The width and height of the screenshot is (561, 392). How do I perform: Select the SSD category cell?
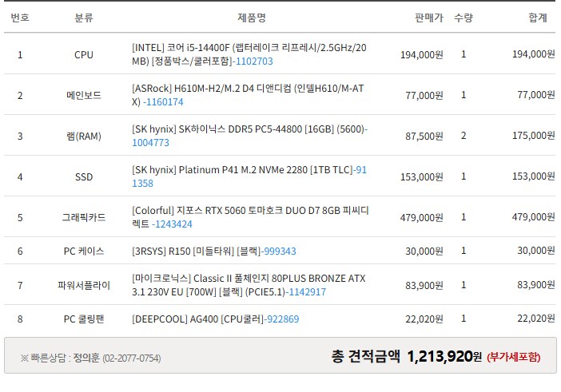point(84,177)
